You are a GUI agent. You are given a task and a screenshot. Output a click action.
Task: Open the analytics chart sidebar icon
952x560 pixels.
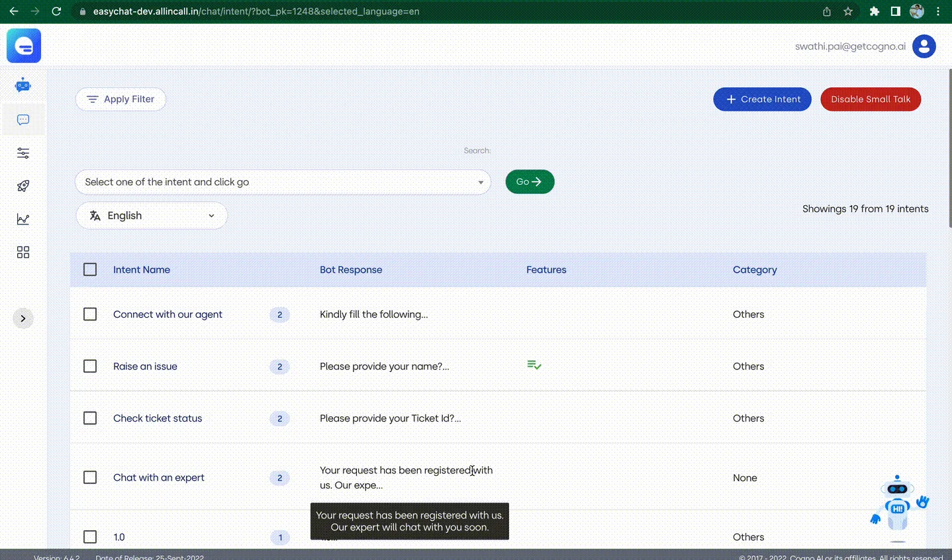point(23,219)
